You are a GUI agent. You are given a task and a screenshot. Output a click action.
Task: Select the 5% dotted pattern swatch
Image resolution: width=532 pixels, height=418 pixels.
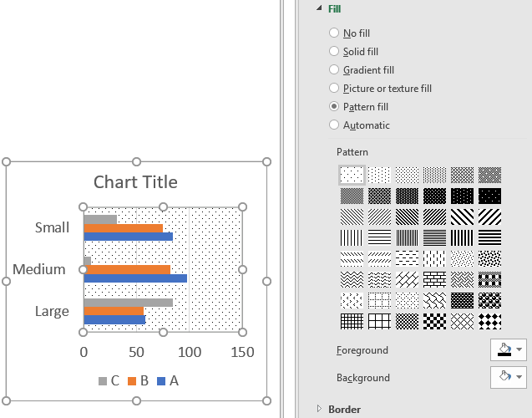pyautogui.click(x=352, y=175)
